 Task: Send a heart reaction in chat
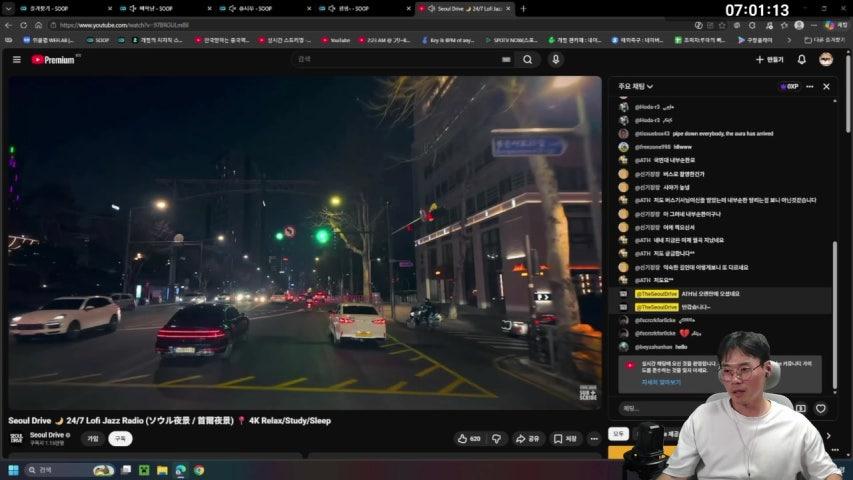click(820, 408)
